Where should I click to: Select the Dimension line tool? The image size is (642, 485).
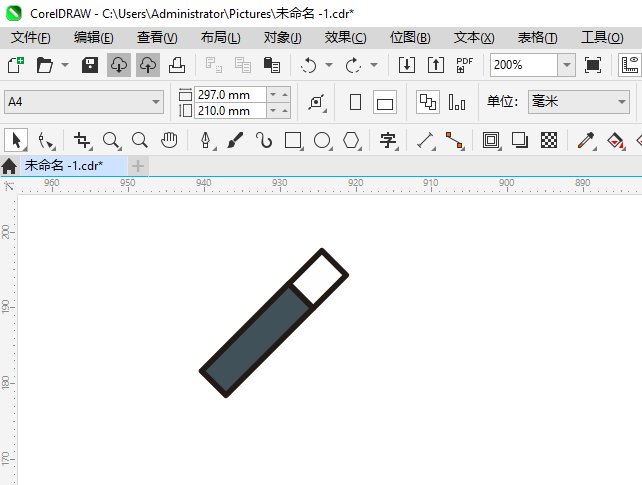click(x=425, y=140)
